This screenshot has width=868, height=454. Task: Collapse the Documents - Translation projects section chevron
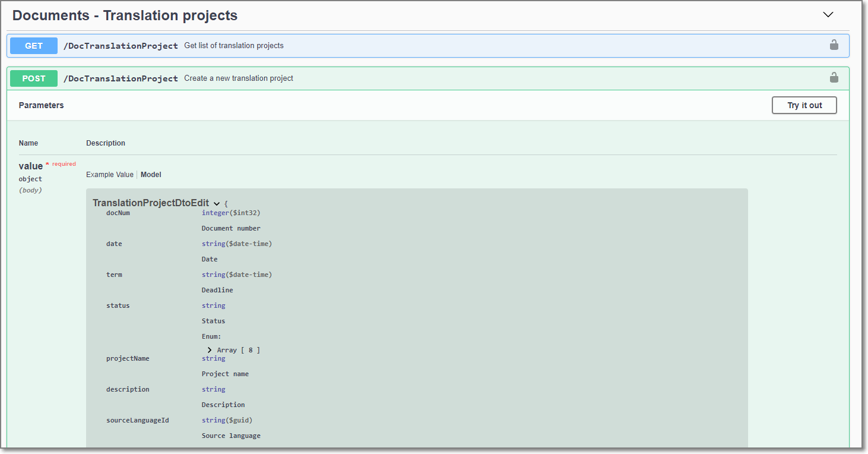(x=828, y=15)
